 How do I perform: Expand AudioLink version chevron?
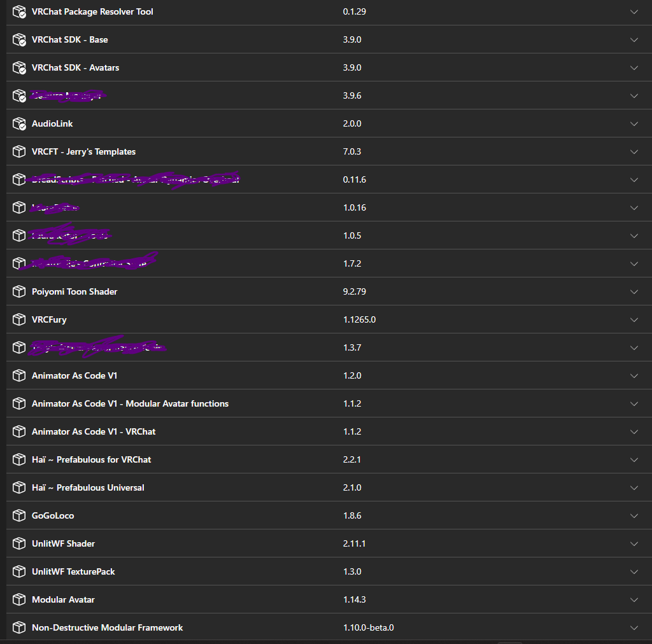point(634,124)
